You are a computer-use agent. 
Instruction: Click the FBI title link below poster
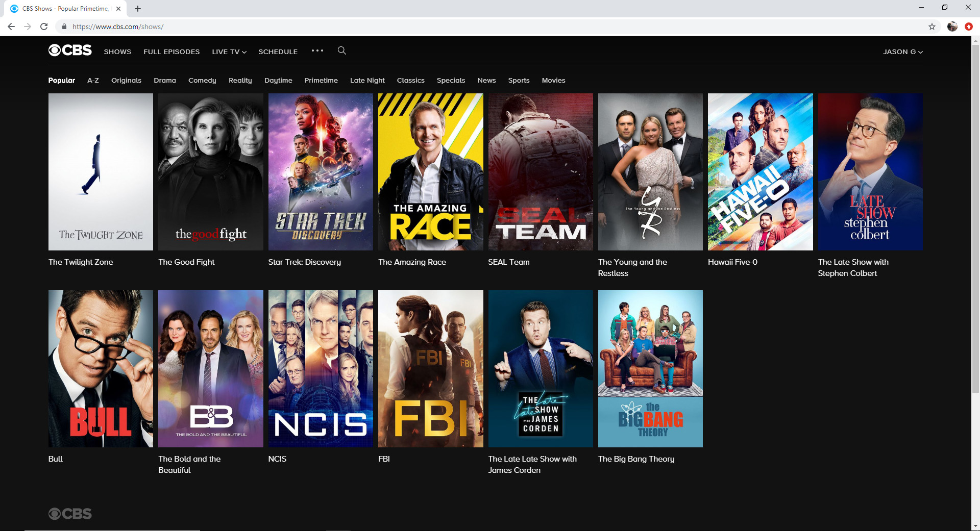point(384,459)
